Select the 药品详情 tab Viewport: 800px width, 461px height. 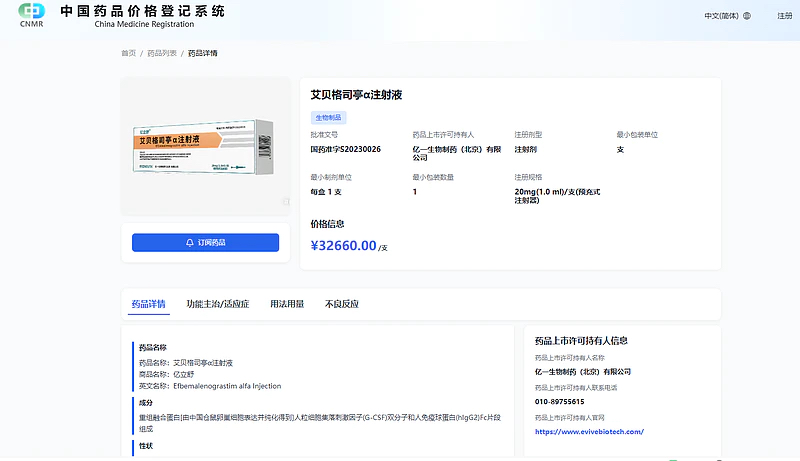[x=148, y=304]
